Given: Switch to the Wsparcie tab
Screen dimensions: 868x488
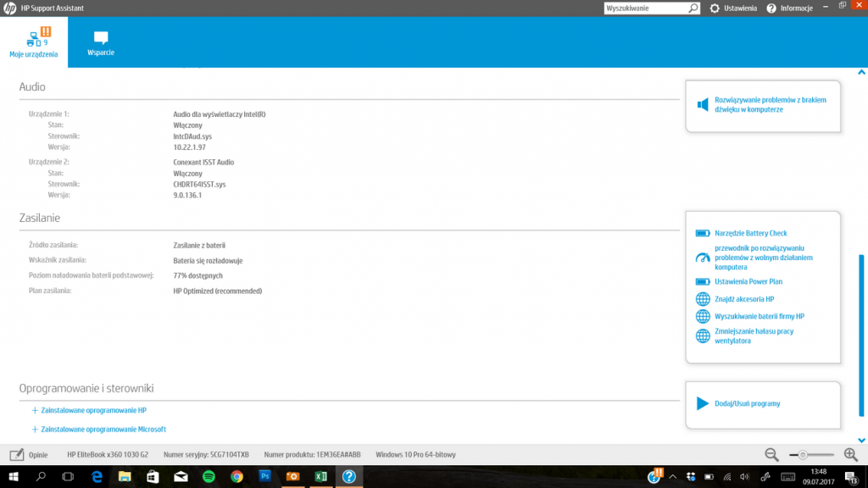Looking at the screenshot, I should (x=101, y=43).
